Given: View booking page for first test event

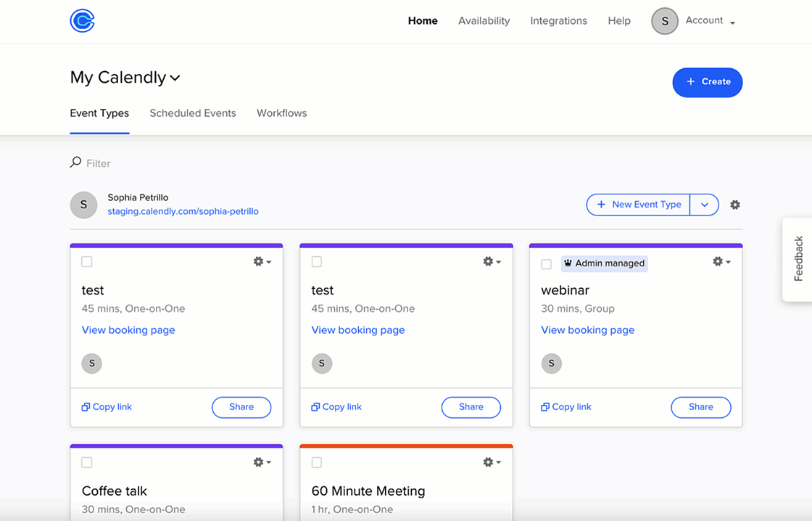Looking at the screenshot, I should coord(128,330).
